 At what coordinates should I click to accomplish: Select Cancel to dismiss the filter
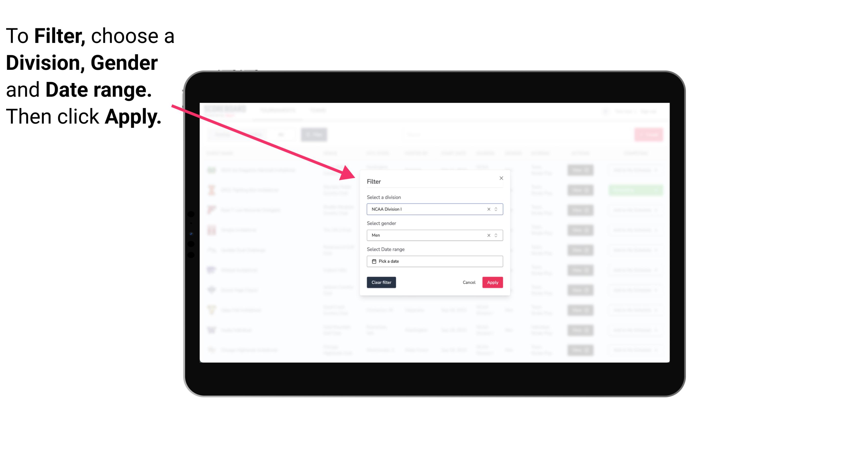pos(469,283)
